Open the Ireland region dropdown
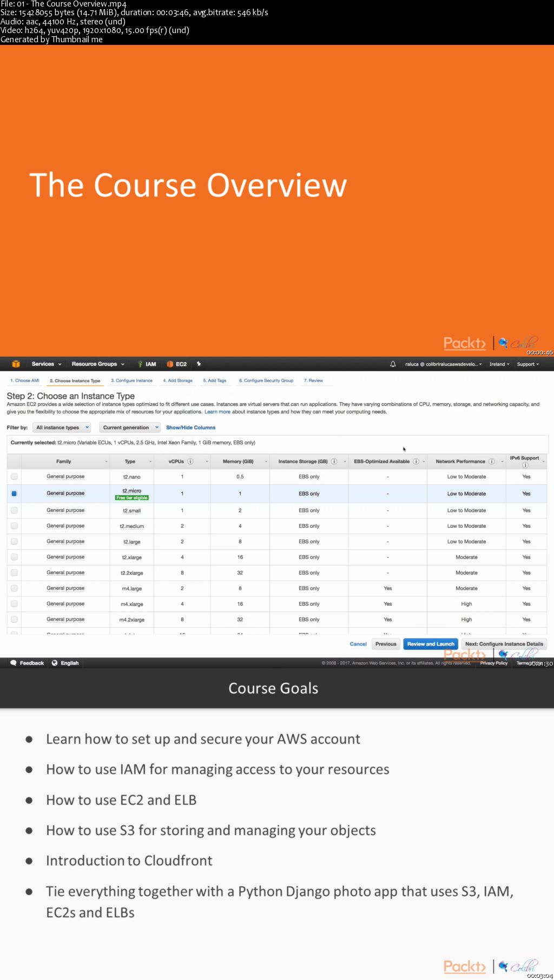The width and height of the screenshot is (554, 980). point(499,364)
